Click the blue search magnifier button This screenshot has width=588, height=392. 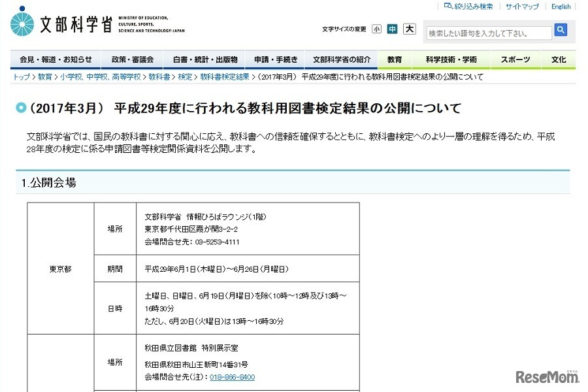pyautogui.click(x=561, y=29)
